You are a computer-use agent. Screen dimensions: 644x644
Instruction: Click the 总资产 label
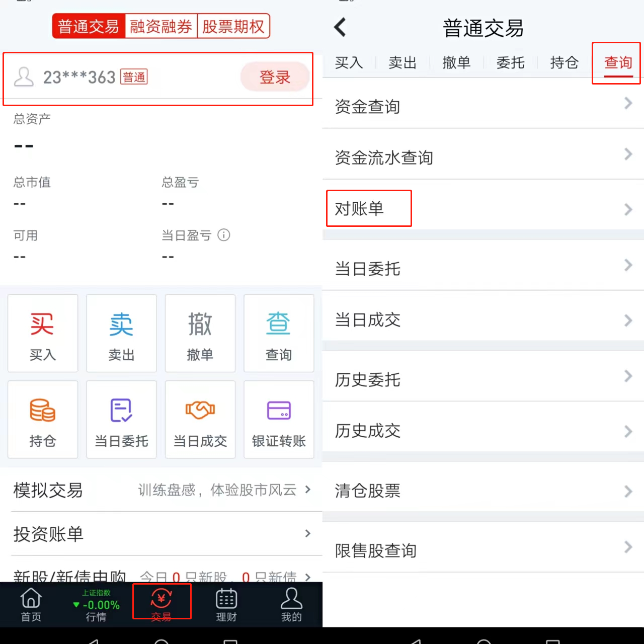pyautogui.click(x=32, y=119)
